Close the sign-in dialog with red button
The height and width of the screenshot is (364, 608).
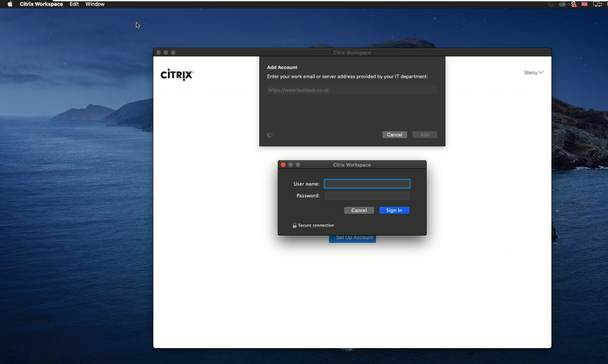(283, 165)
